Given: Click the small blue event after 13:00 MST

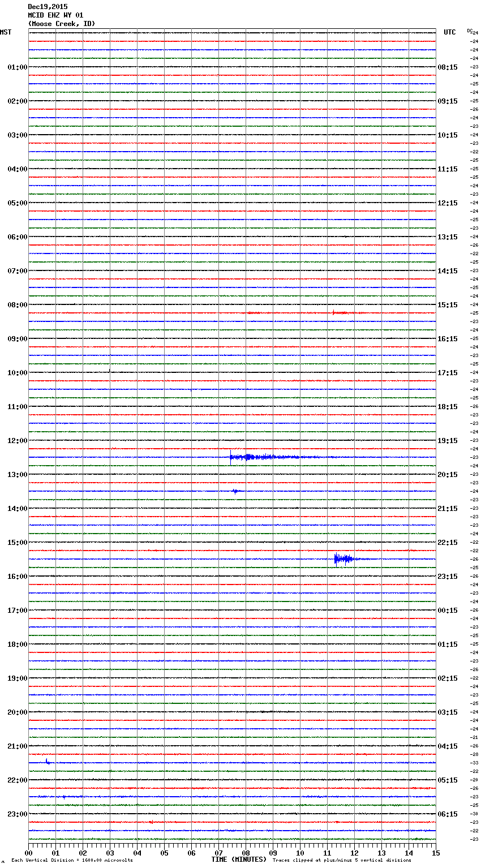Looking at the screenshot, I should coord(236,491).
